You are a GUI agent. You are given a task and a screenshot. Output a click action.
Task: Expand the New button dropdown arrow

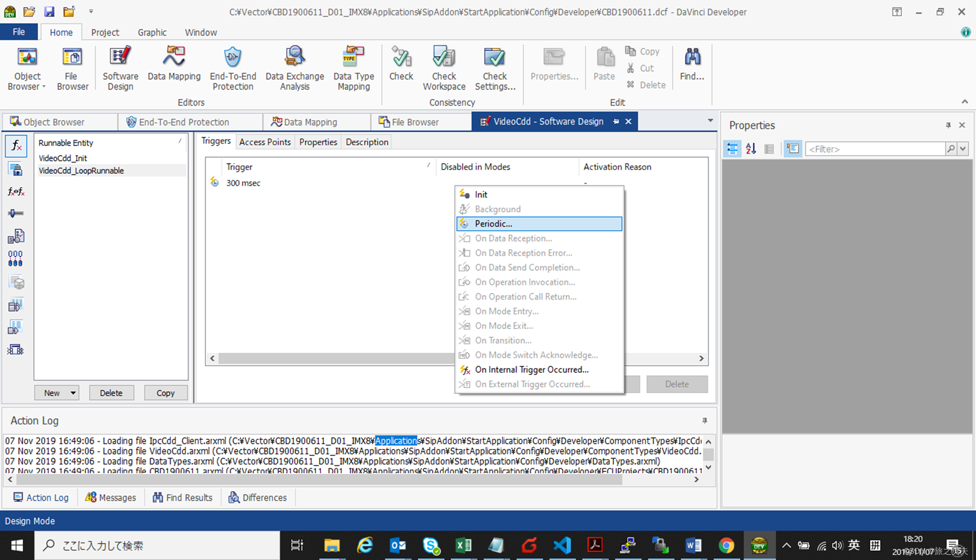click(x=73, y=393)
